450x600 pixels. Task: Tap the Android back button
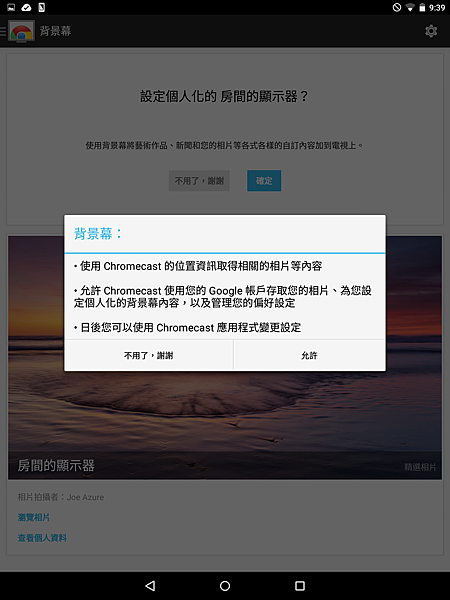coord(150,585)
